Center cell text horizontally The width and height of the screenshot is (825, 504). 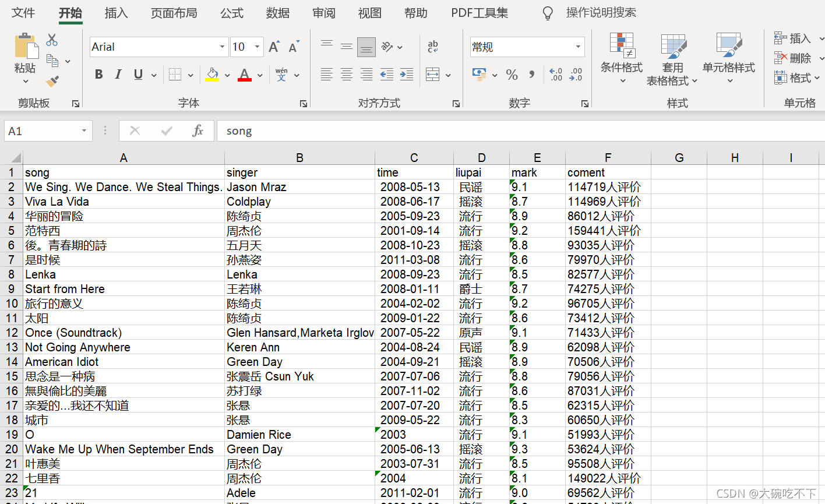pos(347,75)
